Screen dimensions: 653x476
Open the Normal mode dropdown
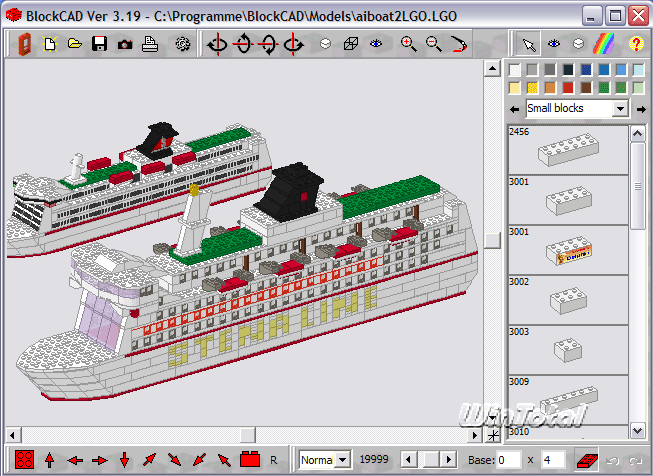(x=343, y=460)
